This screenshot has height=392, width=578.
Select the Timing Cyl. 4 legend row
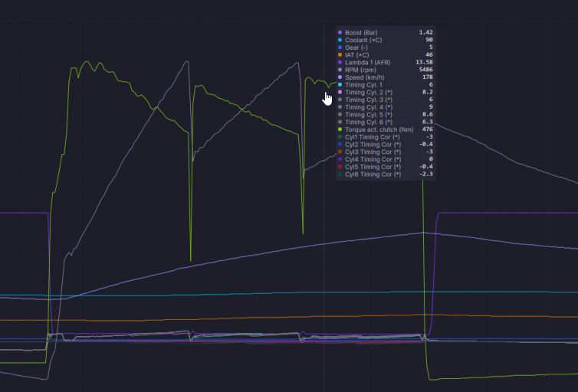click(386, 107)
